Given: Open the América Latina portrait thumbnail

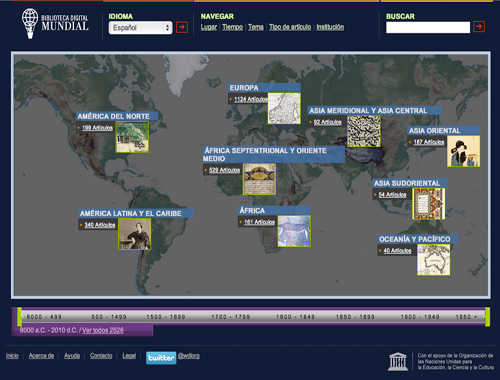Looking at the screenshot, I should tap(134, 234).
